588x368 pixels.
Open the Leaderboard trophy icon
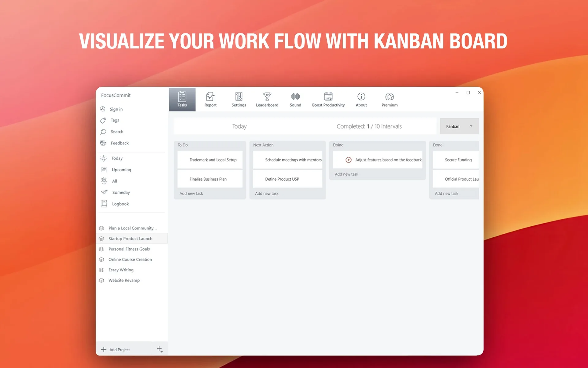(267, 97)
